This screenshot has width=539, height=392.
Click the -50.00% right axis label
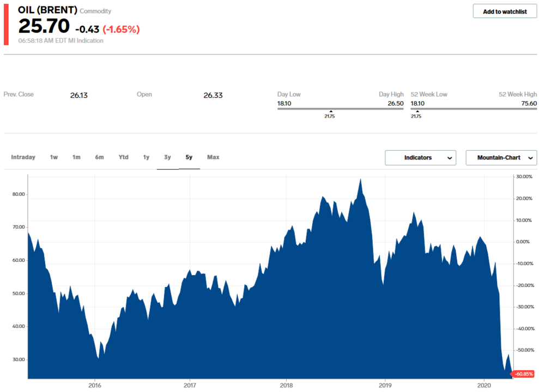click(525, 350)
